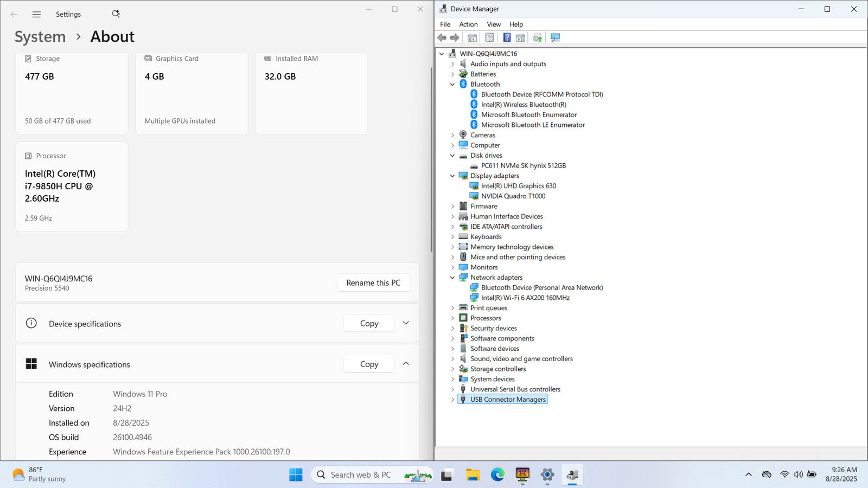Open View menu in Device Manager

[494, 24]
